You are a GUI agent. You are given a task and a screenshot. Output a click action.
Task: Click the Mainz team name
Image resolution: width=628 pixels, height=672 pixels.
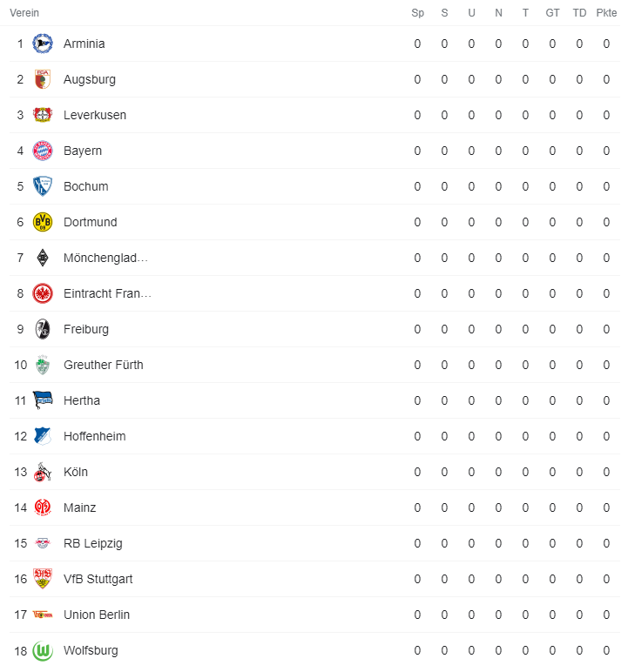click(x=80, y=507)
